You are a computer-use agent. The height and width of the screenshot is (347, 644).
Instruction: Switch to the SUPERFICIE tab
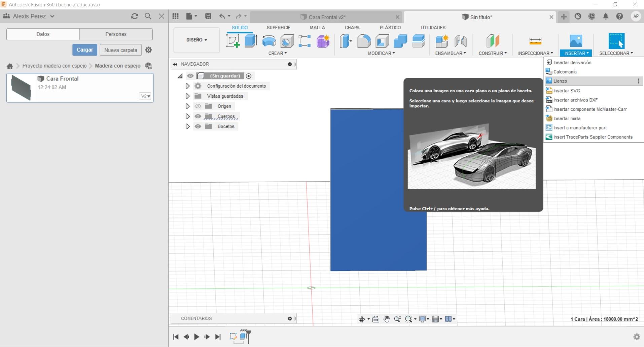coord(278,28)
